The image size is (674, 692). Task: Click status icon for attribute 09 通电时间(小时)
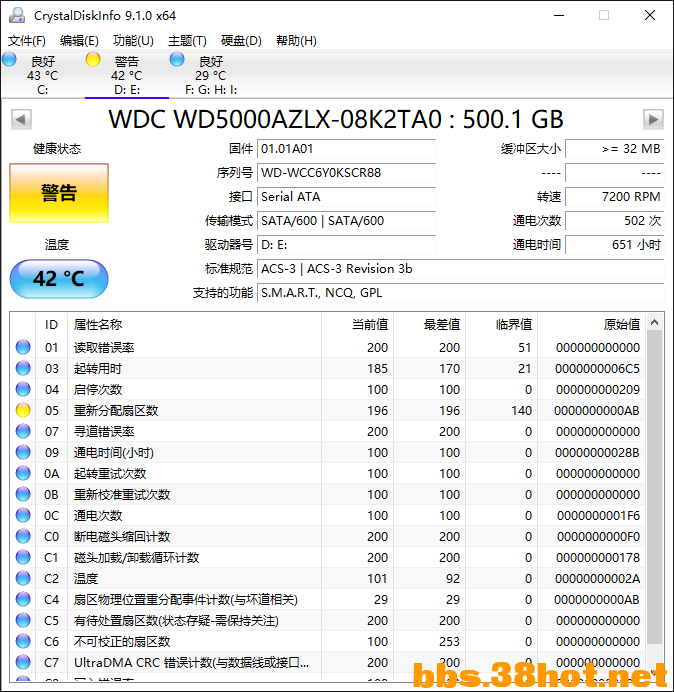point(23,452)
